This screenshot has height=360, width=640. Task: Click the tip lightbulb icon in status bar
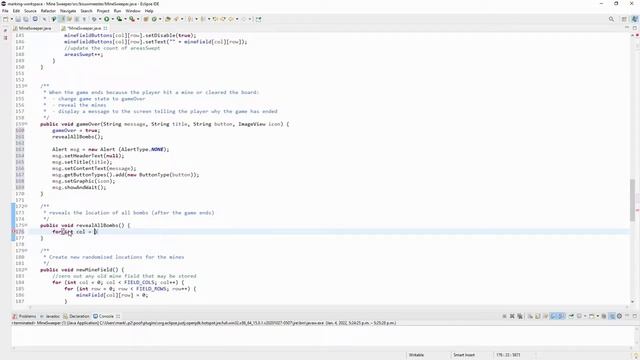[x=636, y=355]
